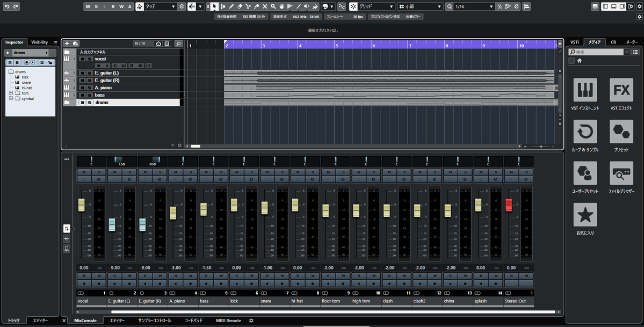
Task: Open the Touch automation mode dropdown
Action: (x=161, y=6)
